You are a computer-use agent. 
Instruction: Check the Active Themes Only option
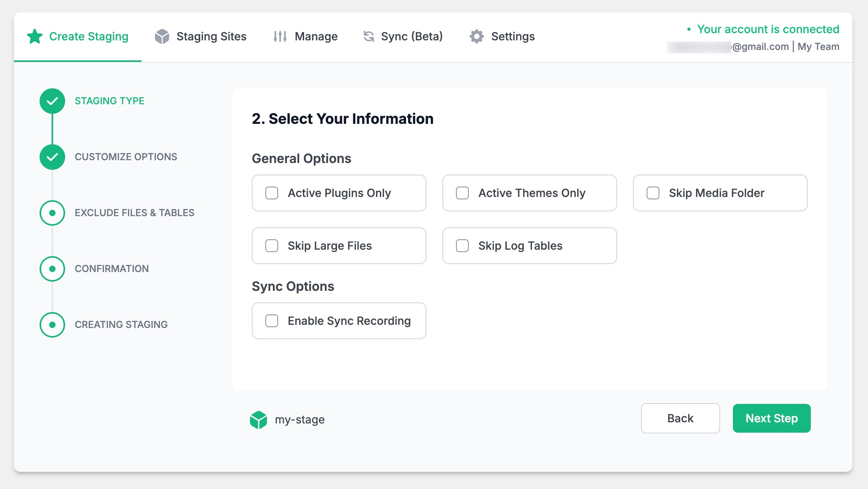[462, 193]
